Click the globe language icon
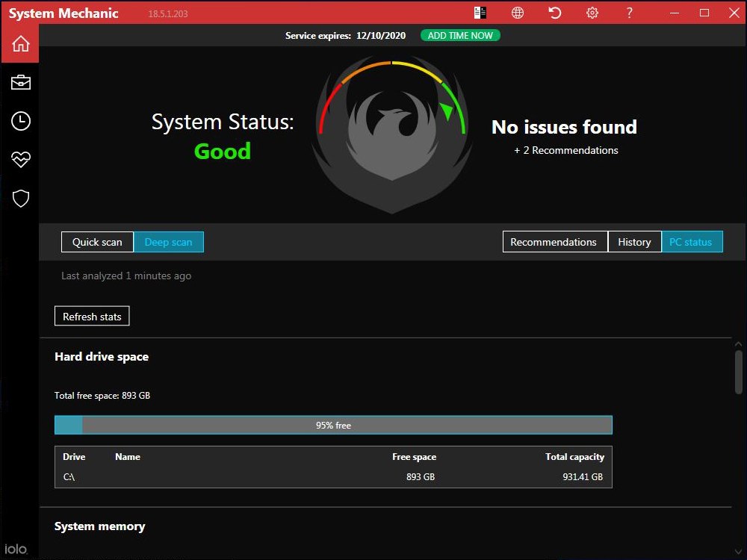 517,13
